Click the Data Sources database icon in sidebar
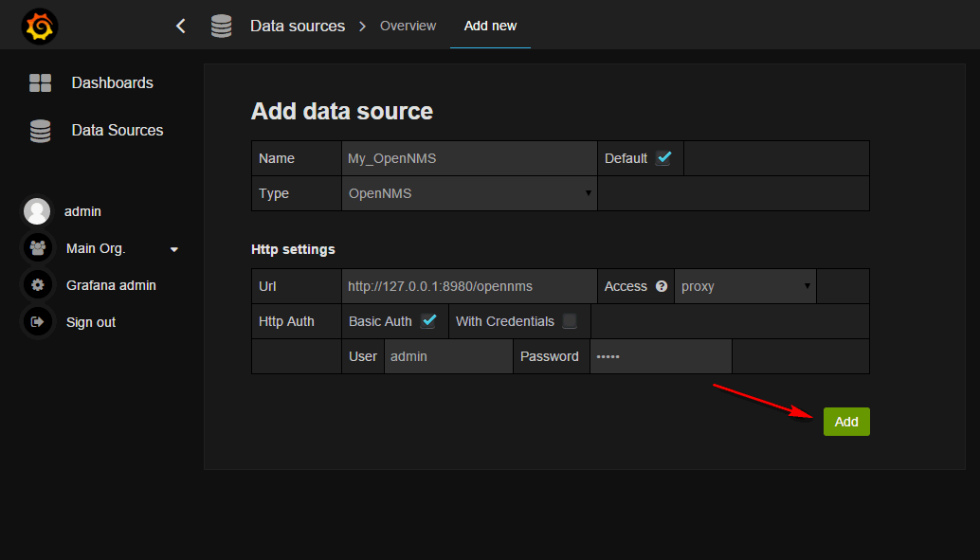The width and height of the screenshot is (980, 560). [40, 131]
